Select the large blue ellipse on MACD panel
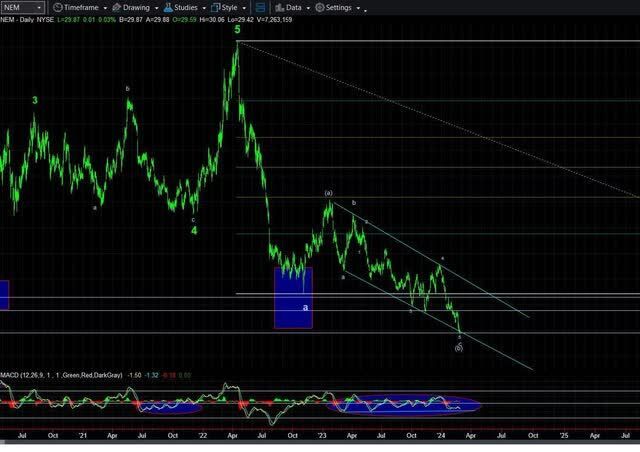This screenshot has height=452, width=640. [404, 404]
